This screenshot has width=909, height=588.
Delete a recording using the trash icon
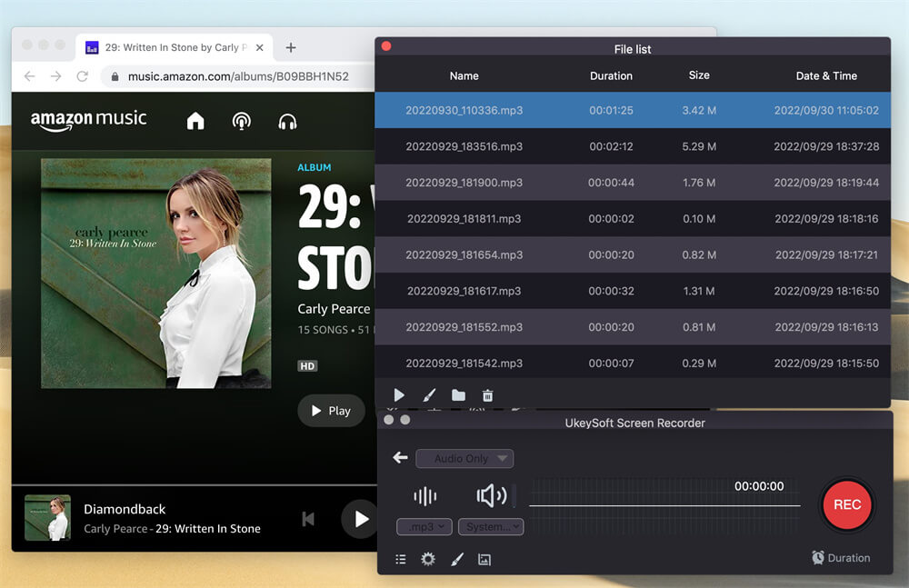[x=488, y=395]
